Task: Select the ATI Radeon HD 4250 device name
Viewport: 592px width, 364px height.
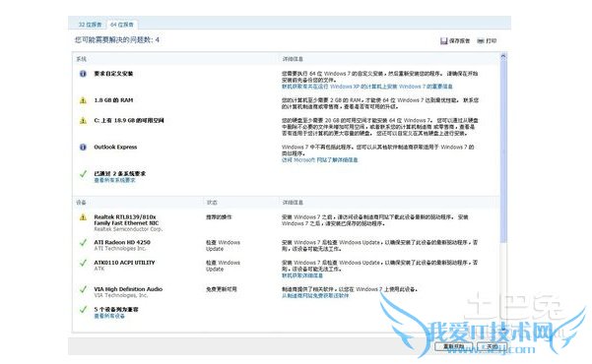Action: (122, 242)
